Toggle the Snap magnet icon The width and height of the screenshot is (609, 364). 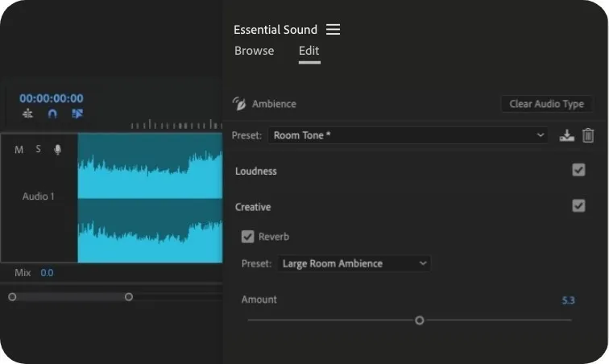52,114
